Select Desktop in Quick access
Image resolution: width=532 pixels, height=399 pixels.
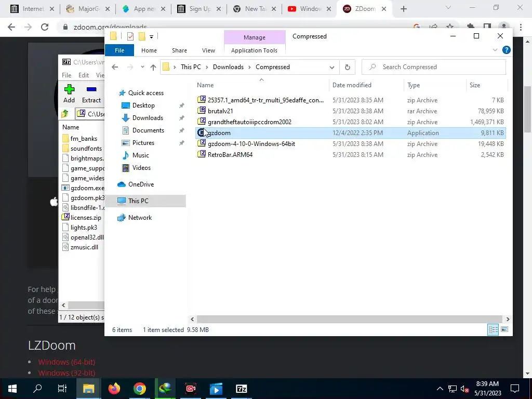(x=143, y=105)
